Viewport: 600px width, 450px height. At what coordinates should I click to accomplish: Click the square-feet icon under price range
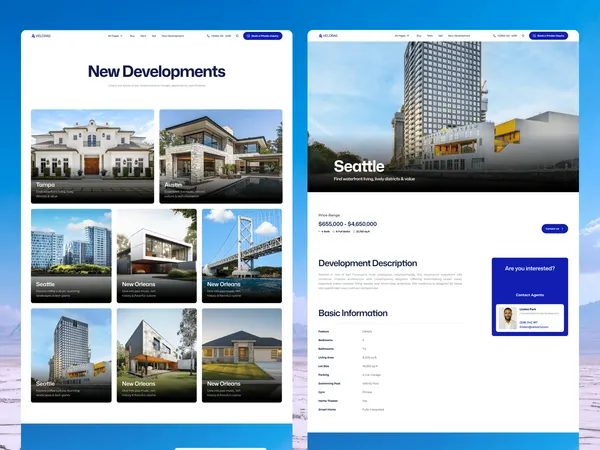point(354,232)
